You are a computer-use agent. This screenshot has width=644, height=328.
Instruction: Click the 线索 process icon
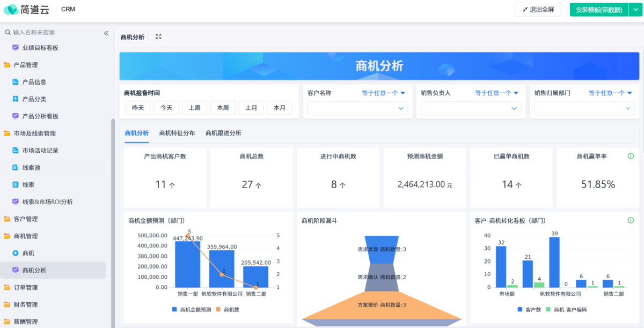click(16, 185)
